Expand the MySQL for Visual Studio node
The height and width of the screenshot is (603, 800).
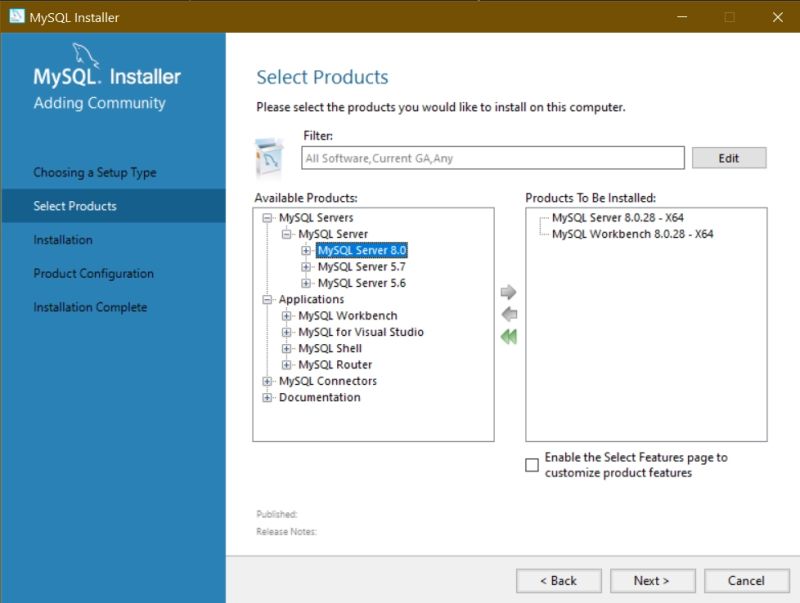click(286, 332)
